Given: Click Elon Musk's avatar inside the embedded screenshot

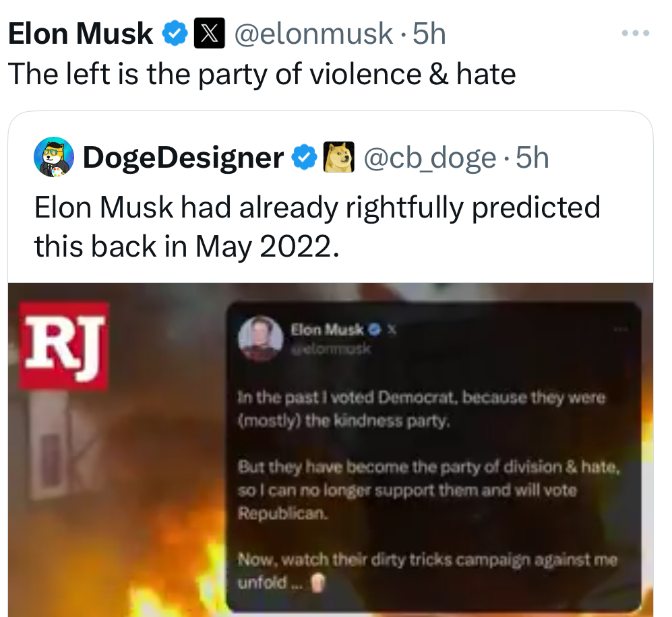Looking at the screenshot, I should (260, 339).
